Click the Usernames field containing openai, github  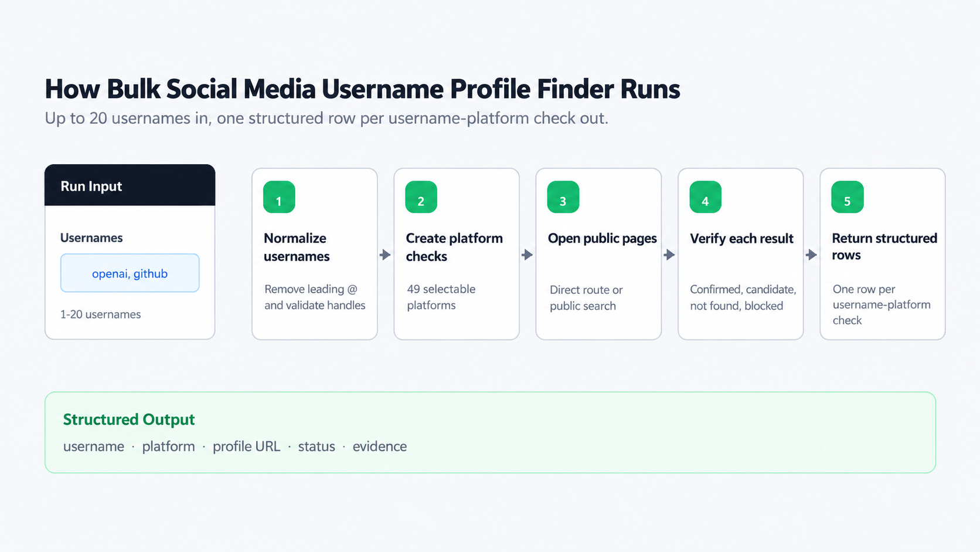point(130,273)
